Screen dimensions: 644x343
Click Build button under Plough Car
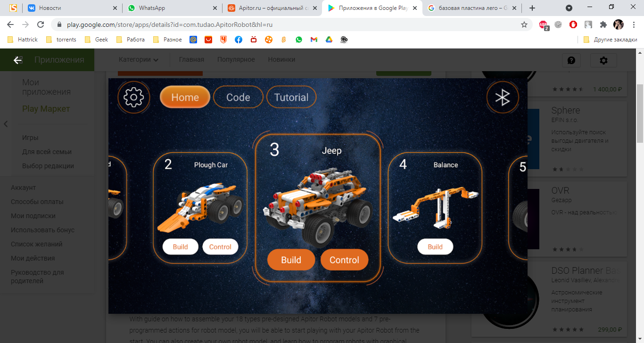180,247
